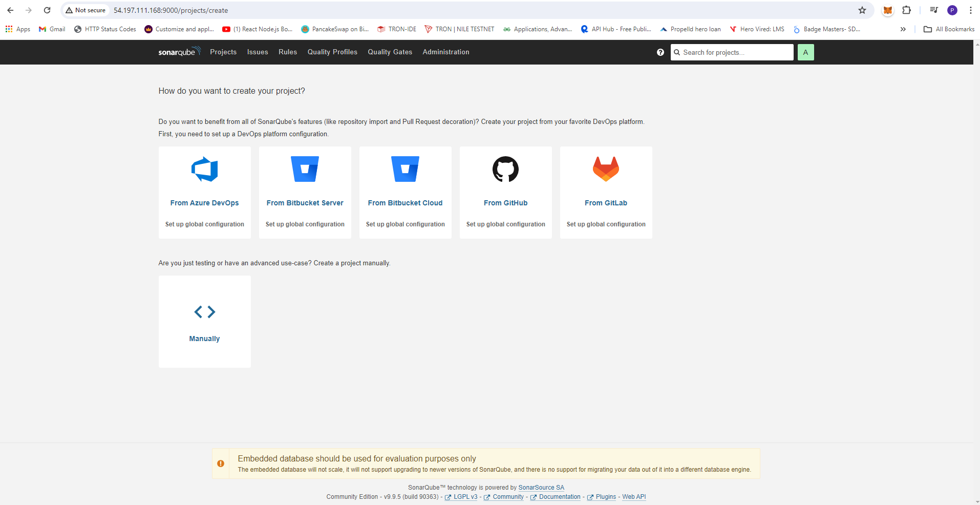Screen dimensions: 980x505
Task: Open React Node.js YouTube bookmark
Action: 258,29
